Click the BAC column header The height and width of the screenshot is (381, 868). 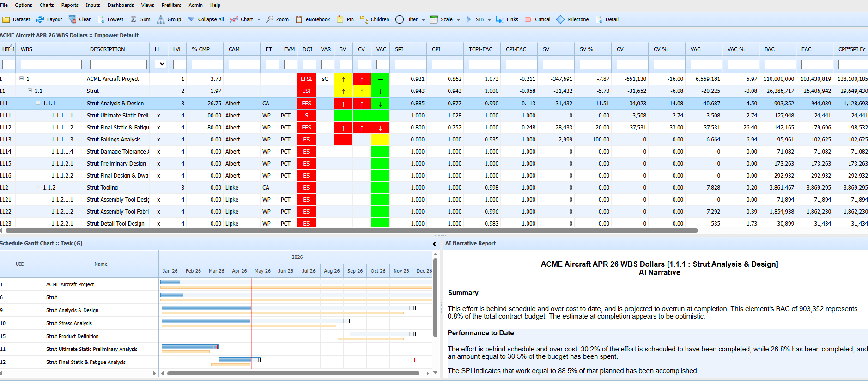tap(778, 49)
